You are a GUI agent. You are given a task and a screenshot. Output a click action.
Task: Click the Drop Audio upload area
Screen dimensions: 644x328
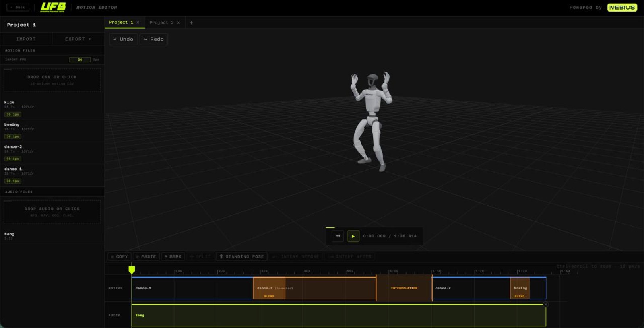point(52,212)
